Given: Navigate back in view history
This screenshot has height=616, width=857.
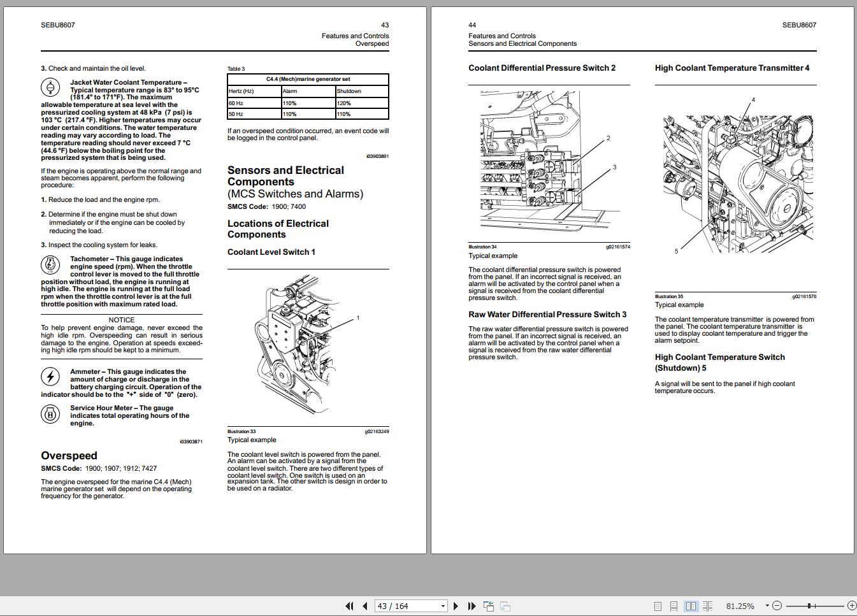Looking at the screenshot, I should coord(489,606).
